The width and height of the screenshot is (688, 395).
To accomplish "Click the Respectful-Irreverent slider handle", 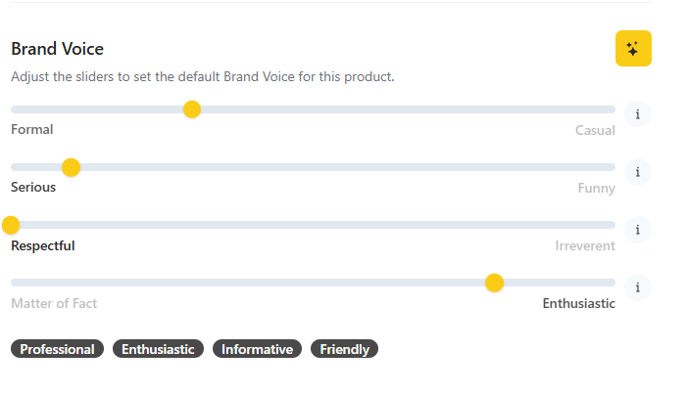I will click(11, 225).
